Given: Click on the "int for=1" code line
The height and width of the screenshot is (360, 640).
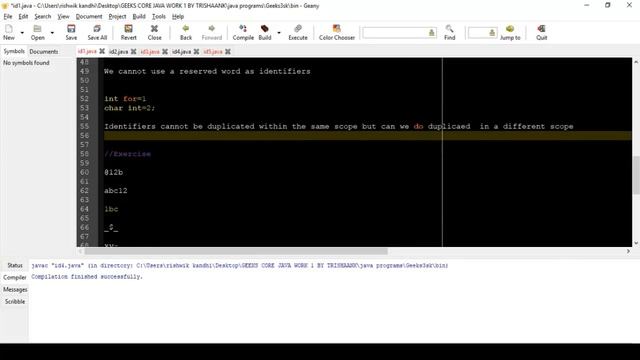Looking at the screenshot, I should [x=125, y=99].
